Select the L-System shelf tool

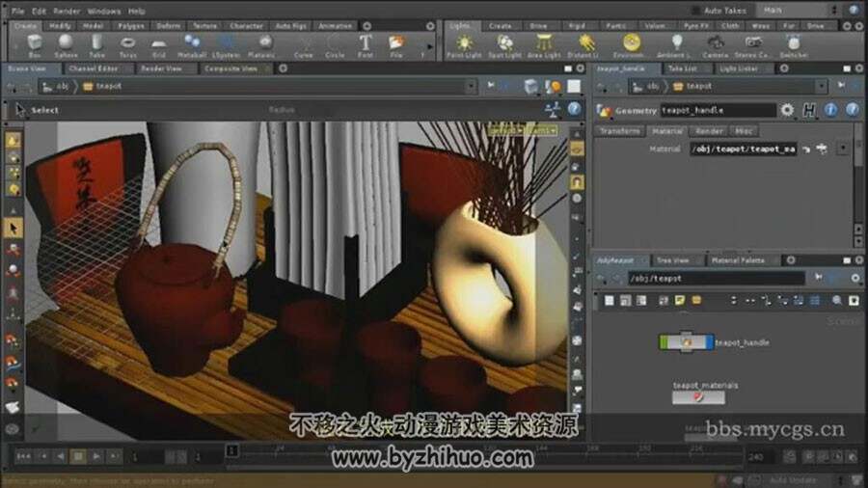(226, 46)
